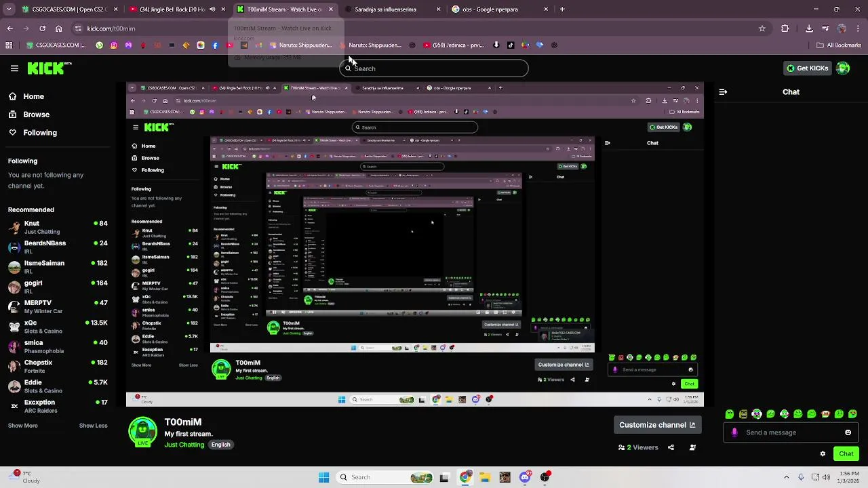Open the Jedinica bookmark
868x488 pixels.
453,45
